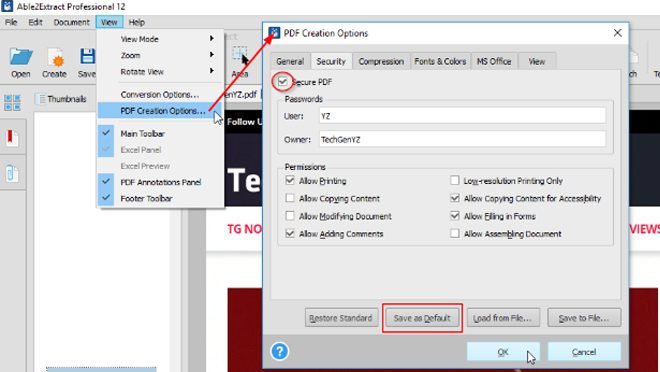
Task: Toggle Allow Filling in Forms checkbox
Action: pyautogui.click(x=455, y=216)
